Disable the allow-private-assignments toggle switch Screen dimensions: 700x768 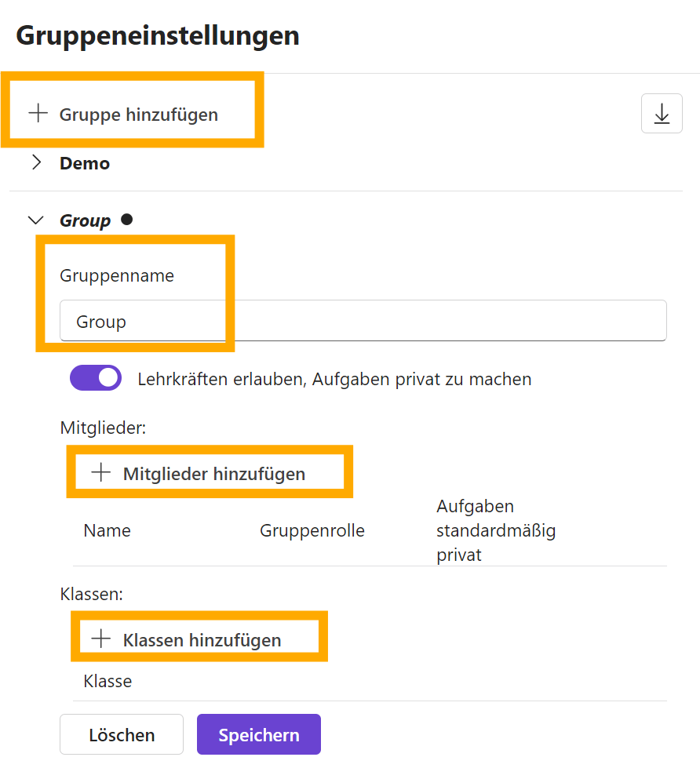[96, 378]
